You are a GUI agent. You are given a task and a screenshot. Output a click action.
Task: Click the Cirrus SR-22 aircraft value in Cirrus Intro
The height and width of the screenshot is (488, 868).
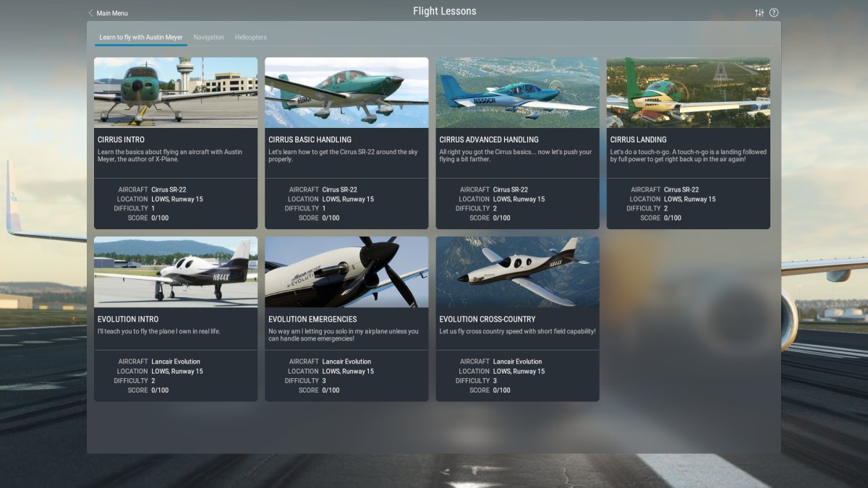pyautogui.click(x=169, y=189)
